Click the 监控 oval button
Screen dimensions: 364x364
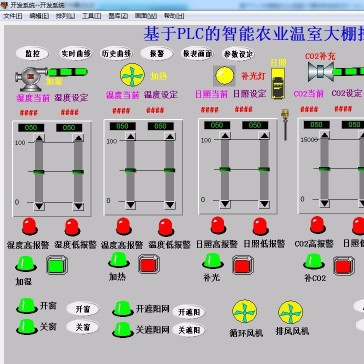32,53
